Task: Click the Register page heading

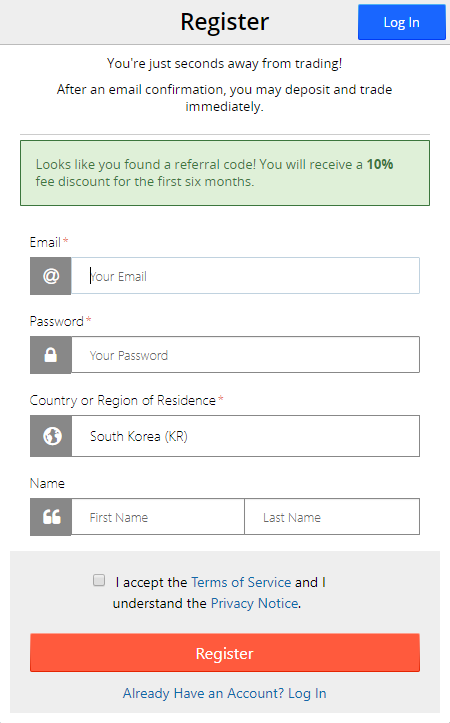Action: 225,22
